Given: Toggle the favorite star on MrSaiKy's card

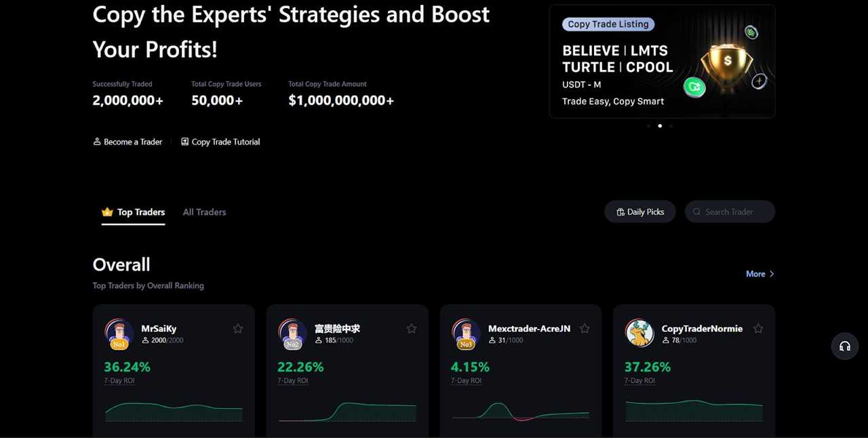Looking at the screenshot, I should tap(238, 328).
